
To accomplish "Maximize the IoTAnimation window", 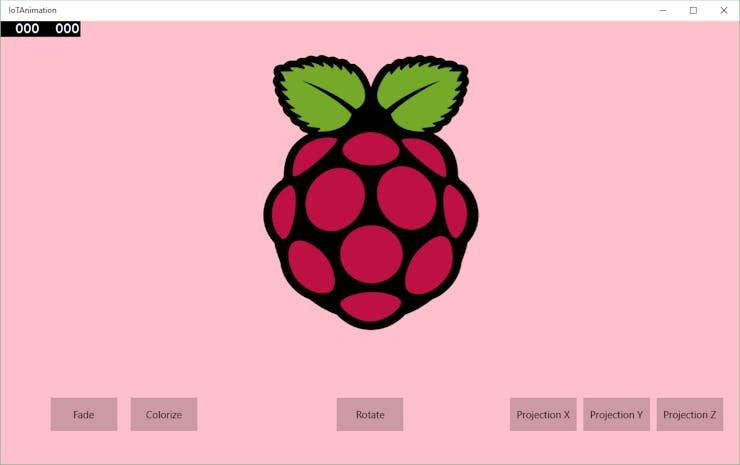I will click(693, 10).
